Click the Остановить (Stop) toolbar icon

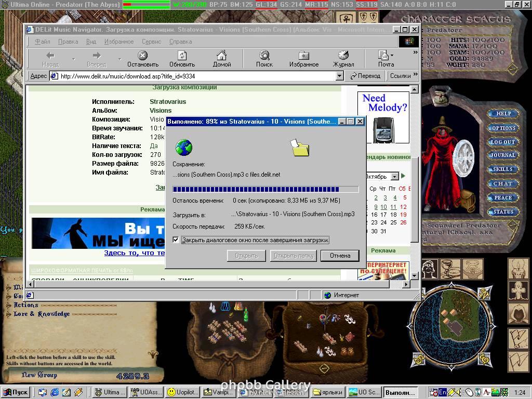pos(142,56)
